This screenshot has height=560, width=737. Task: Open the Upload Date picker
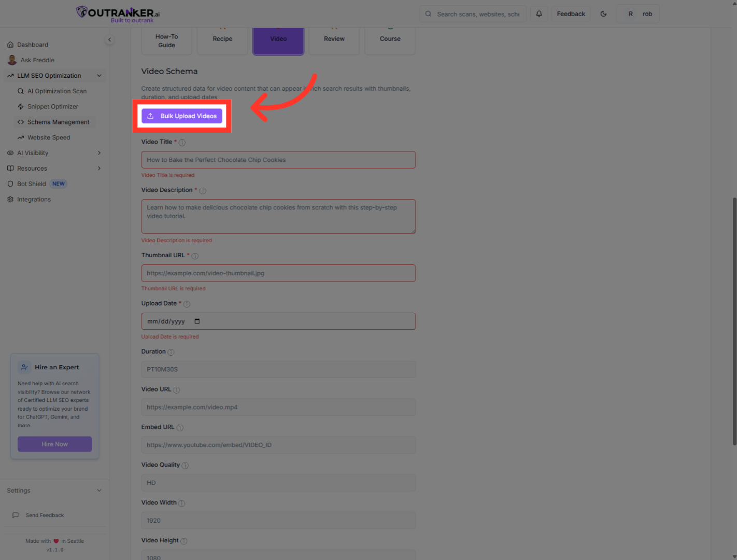point(197,321)
